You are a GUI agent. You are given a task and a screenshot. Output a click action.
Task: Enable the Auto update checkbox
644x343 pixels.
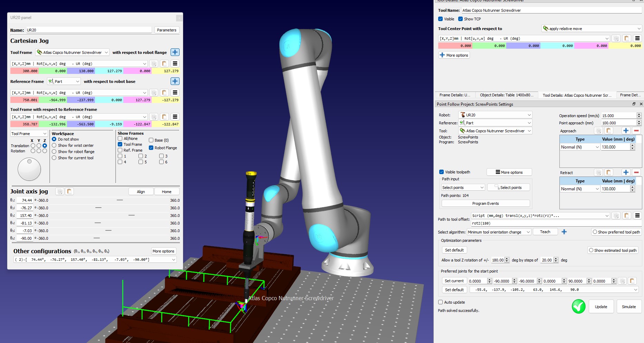tap(441, 302)
